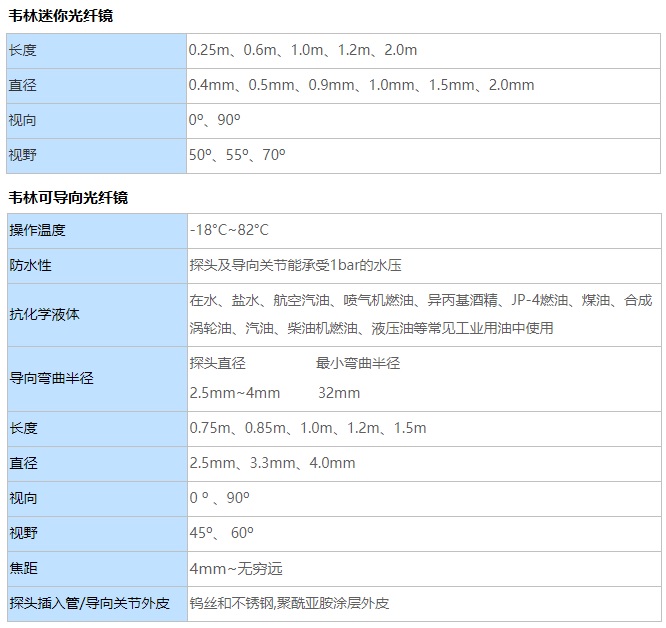666x628 pixels.
Task: Click the diameter values starting with 0.4mm
Action: click(x=361, y=85)
